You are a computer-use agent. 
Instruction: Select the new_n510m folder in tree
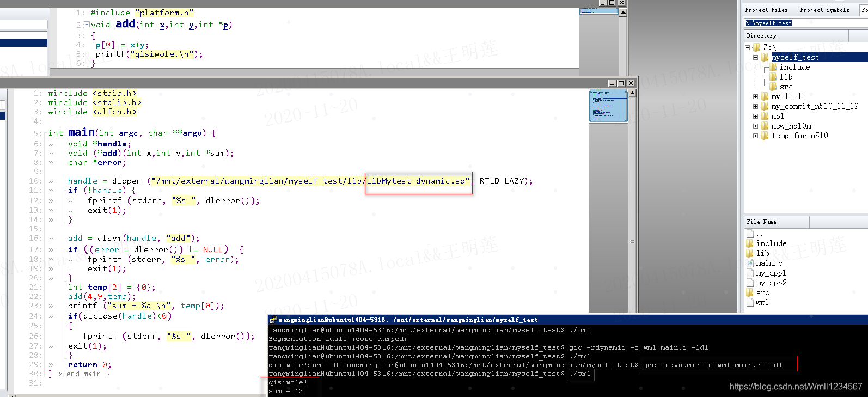pos(791,126)
